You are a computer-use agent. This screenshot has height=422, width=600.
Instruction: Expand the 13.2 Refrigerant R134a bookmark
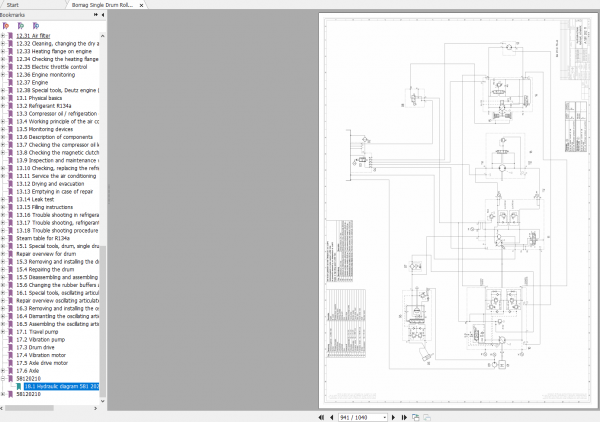[x=3, y=106]
